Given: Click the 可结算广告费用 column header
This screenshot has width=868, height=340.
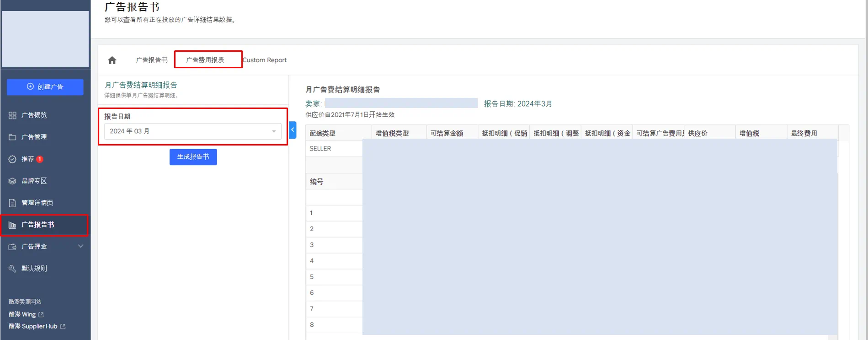Looking at the screenshot, I should (x=659, y=133).
